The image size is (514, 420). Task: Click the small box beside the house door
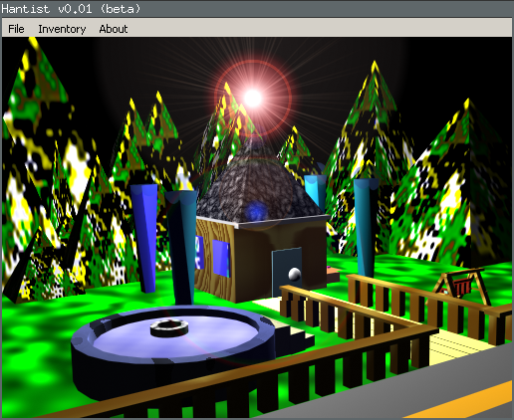(x=333, y=275)
